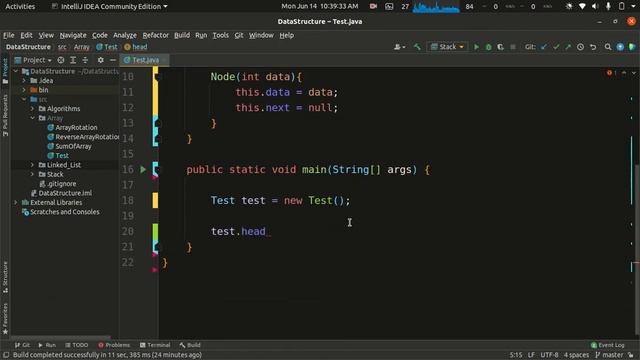This screenshot has width=640, height=360.
Task: Open Project panel gear settings
Action: tap(100, 60)
